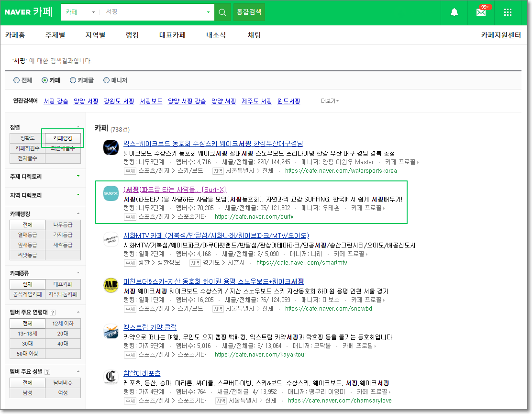Collapse the 카페랭킹 filter section
This screenshot has height=414, width=532.
point(78,214)
